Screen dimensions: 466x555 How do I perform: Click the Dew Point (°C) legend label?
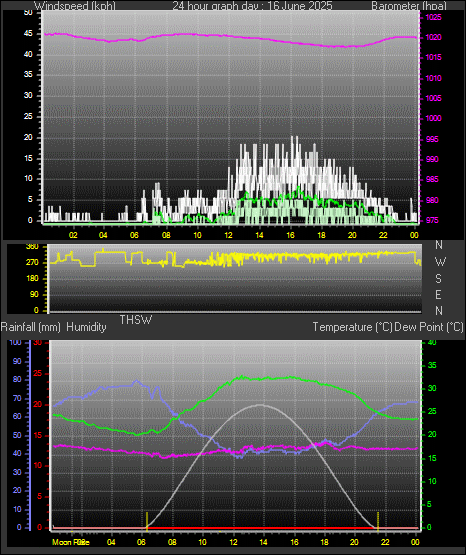(429, 327)
